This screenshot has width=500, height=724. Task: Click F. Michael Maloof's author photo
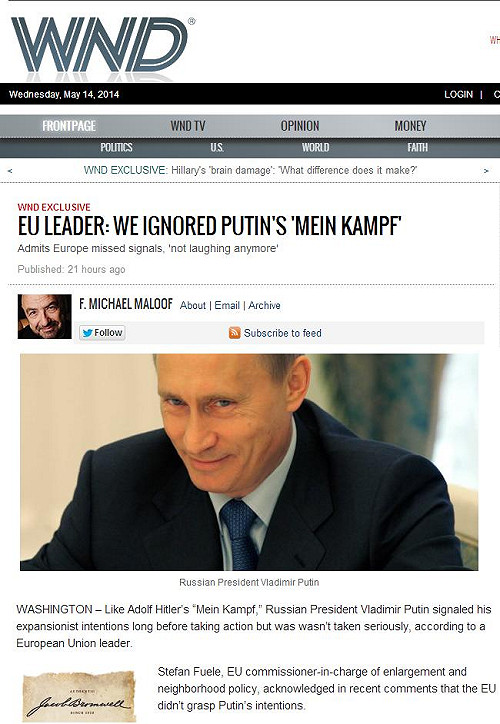[x=45, y=316]
